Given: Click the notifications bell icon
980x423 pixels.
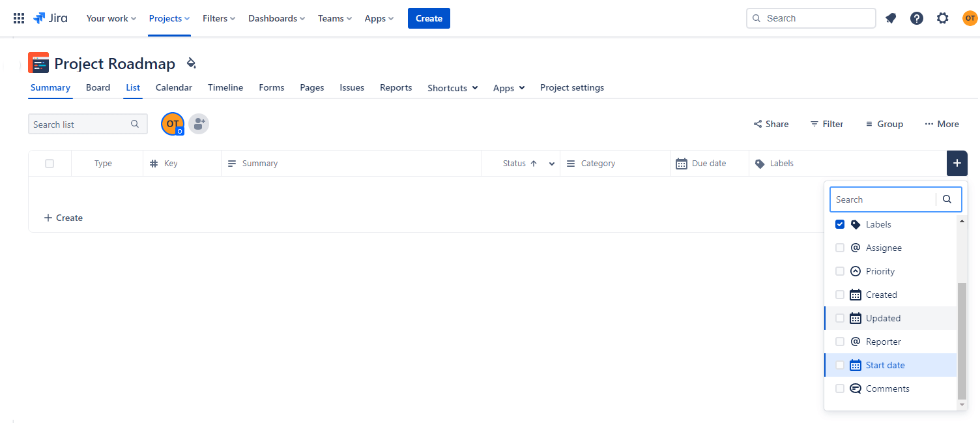Looking at the screenshot, I should pos(891,18).
